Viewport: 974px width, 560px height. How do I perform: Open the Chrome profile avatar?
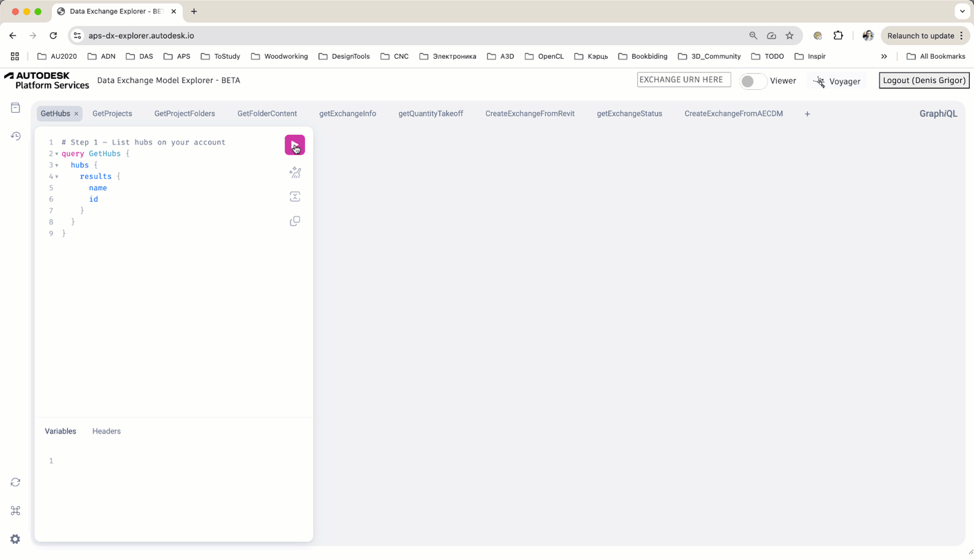click(x=868, y=36)
